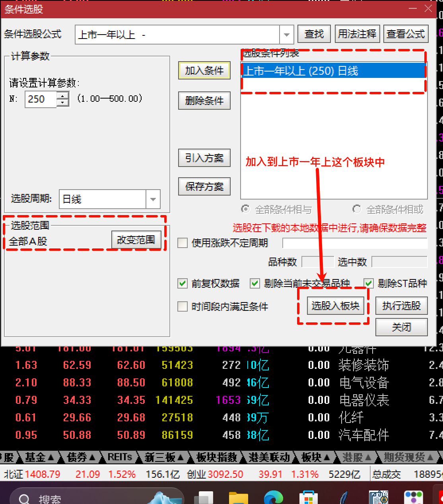443x504 pixels.
Task: Click 加入条件 to add the condition
Action: pos(204,70)
